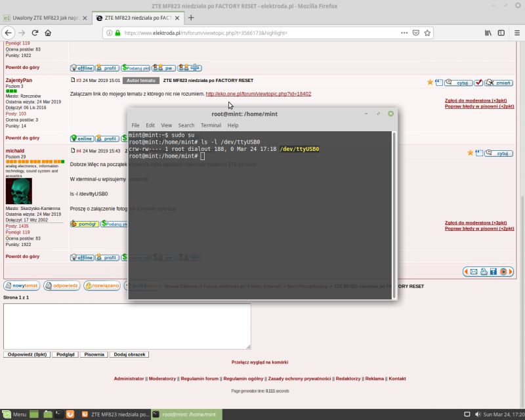The width and height of the screenshot is (525, 420).
Task: Click the star icon on post #3
Action: (x=430, y=83)
